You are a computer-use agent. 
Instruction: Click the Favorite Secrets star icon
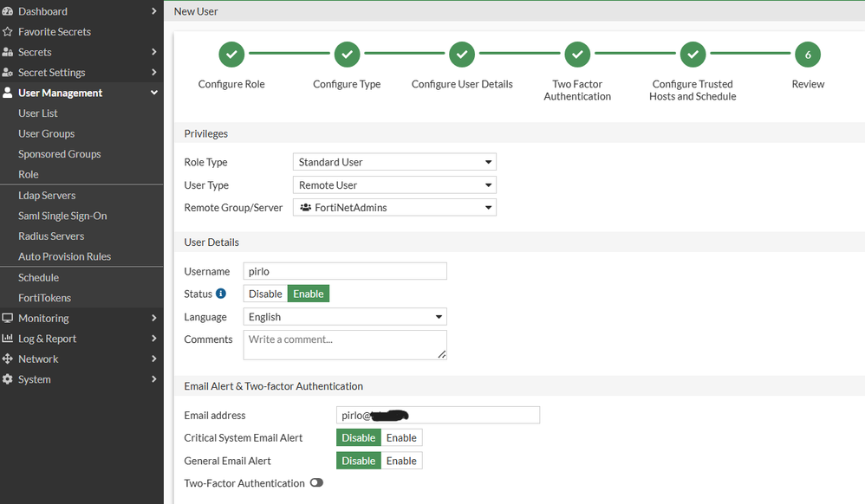click(x=7, y=31)
